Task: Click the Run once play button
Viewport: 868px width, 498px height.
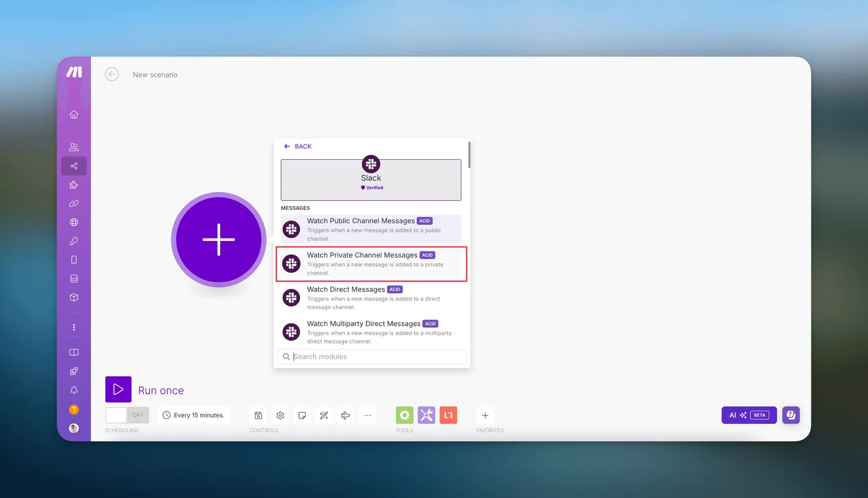Action: pyautogui.click(x=118, y=390)
